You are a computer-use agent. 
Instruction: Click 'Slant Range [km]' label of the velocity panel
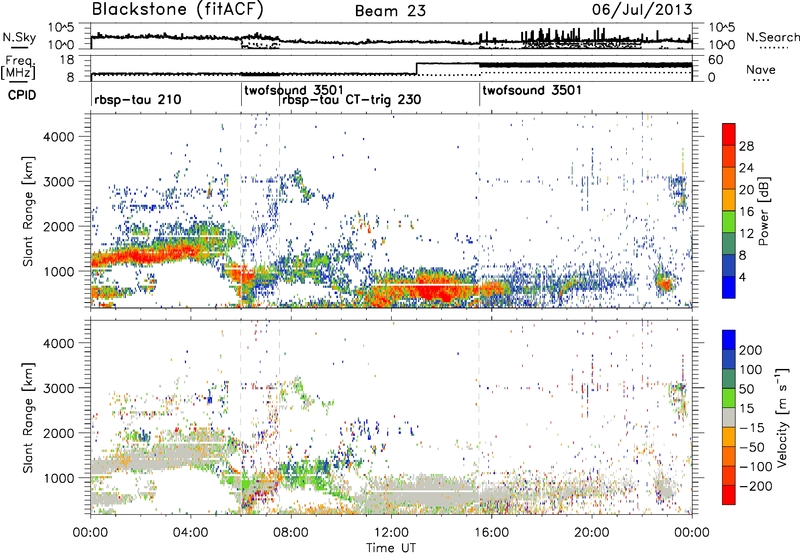28,418
